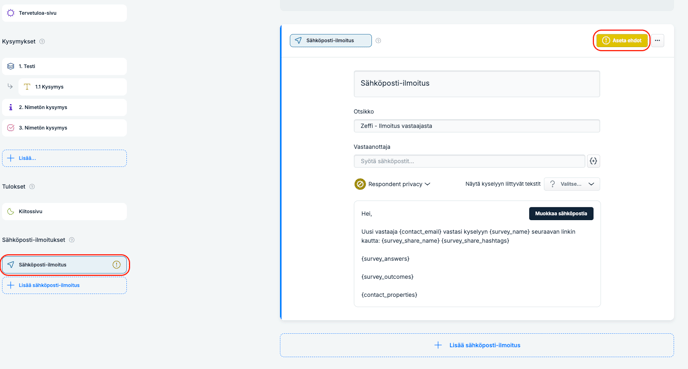Screen dimensions: 688x369
Task: Open the three-dot menu next to Aseta ehdot
Action: (657, 40)
